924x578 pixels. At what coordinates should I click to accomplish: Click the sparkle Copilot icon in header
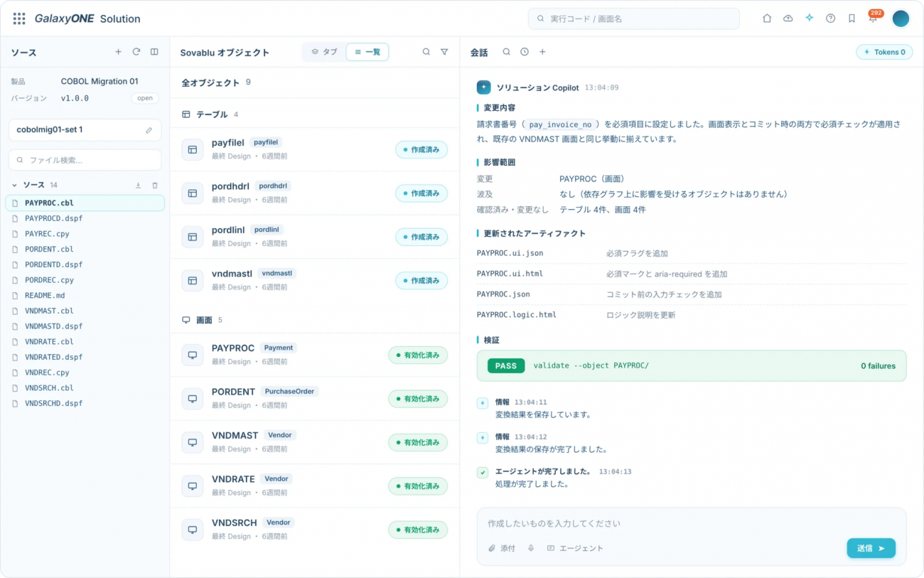pos(809,18)
